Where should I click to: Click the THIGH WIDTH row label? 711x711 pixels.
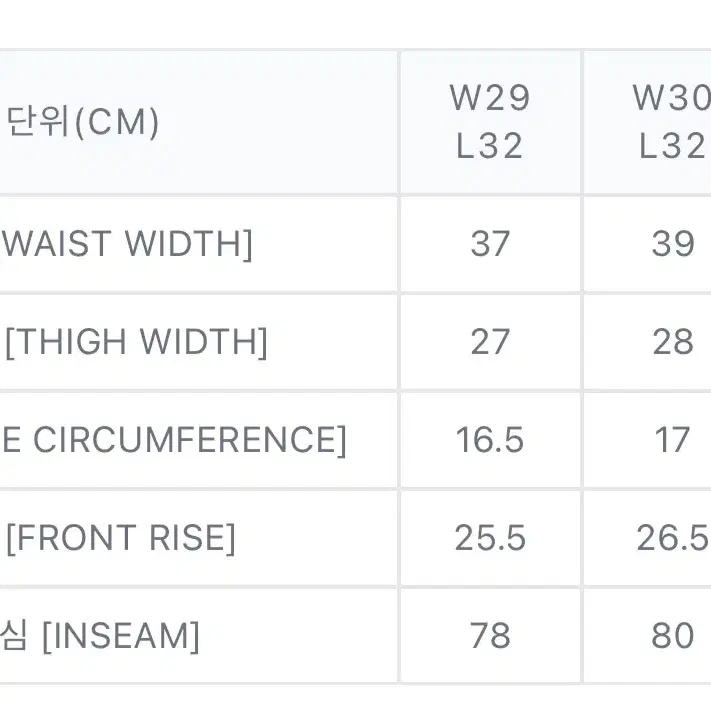(x=136, y=342)
